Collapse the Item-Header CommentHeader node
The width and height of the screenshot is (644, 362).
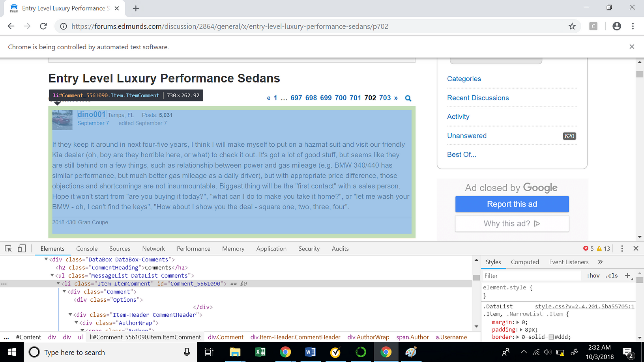pos(70,315)
